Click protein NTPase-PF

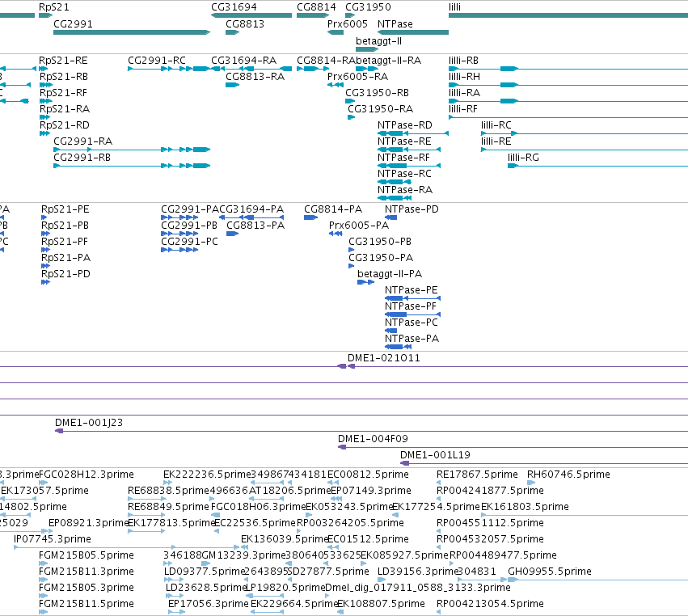412,314
